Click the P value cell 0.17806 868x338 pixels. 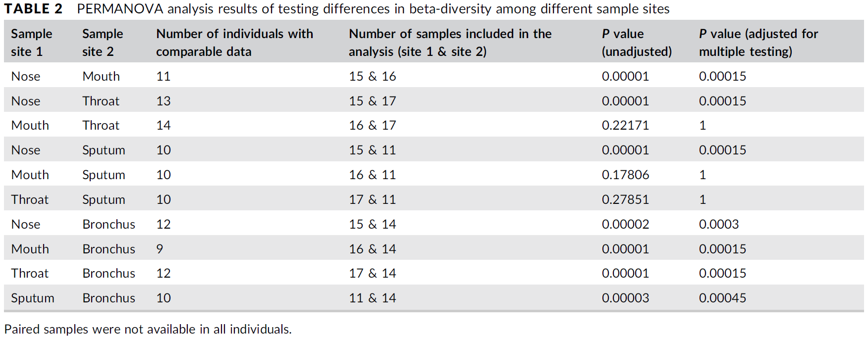coord(625,175)
